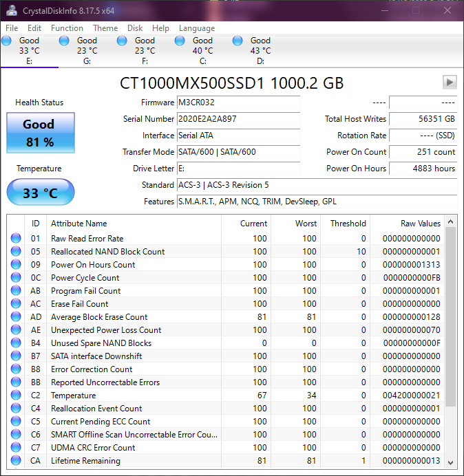
Task: Click the Threshold column header
Action: click(x=345, y=224)
